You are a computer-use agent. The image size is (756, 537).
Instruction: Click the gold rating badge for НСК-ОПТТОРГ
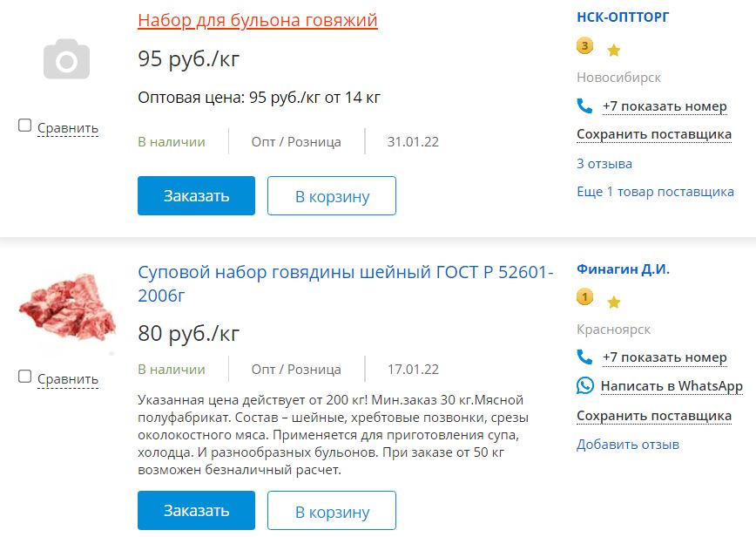click(584, 46)
